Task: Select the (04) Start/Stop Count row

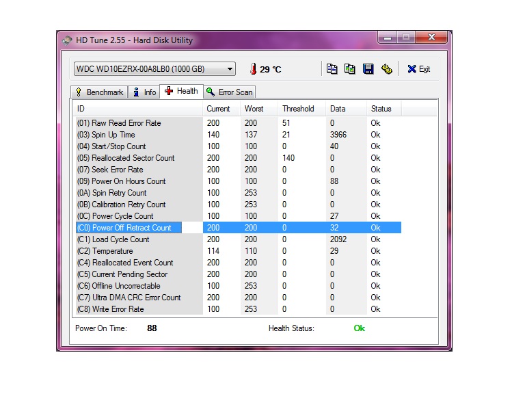Action: (239, 146)
